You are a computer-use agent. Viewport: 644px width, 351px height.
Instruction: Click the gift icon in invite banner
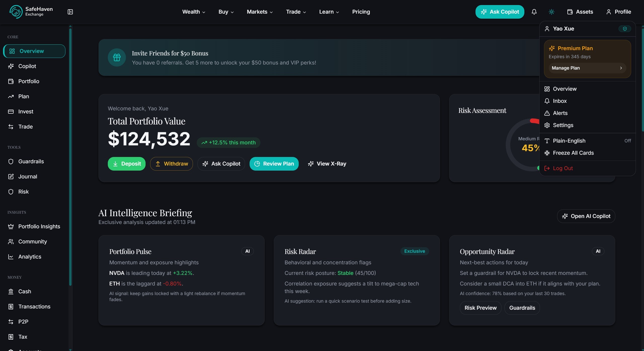[117, 57]
